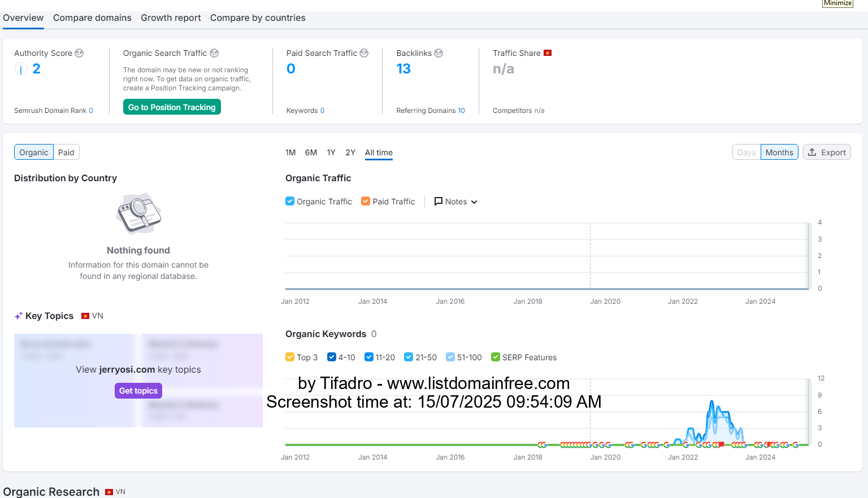Screen dimensions: 868x498
Task: Select Organic toggle tab
Action: (34, 152)
